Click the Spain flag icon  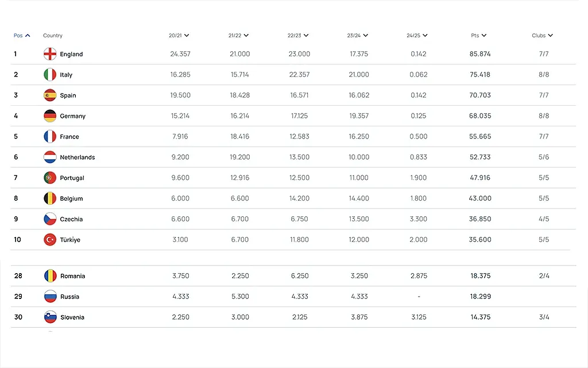(50, 95)
